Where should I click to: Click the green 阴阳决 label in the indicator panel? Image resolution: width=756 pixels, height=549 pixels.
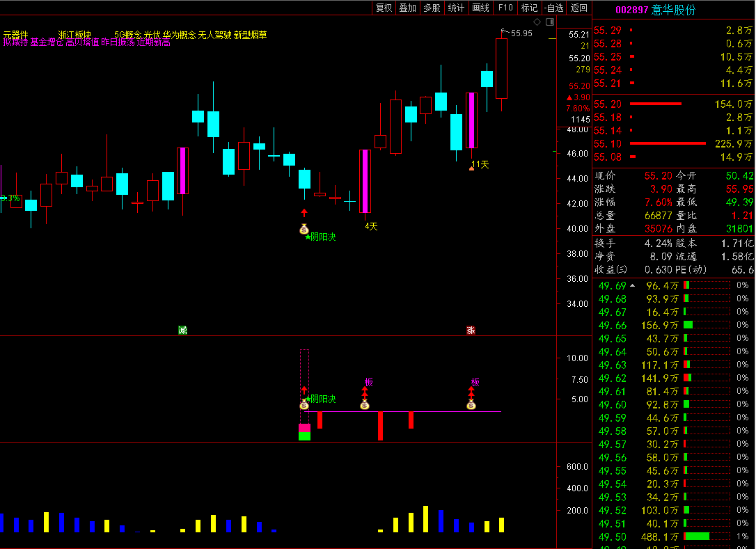[323, 399]
